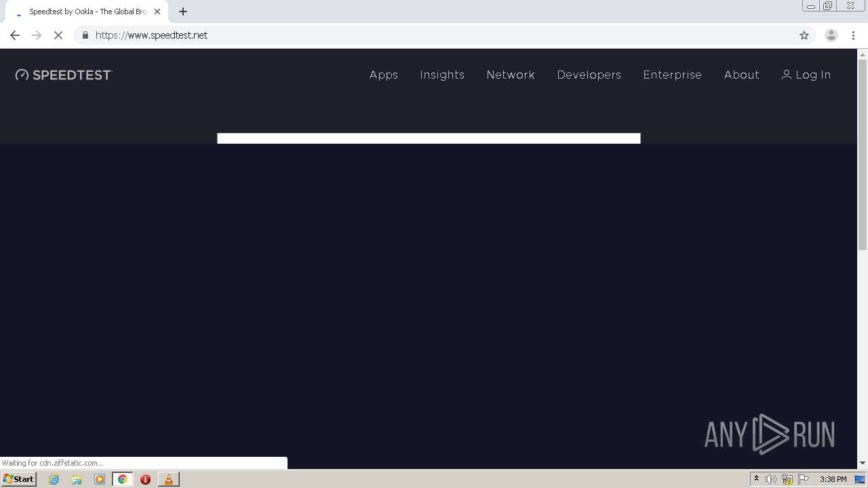Open Windows Media Player taskbar icon
Viewport: 868px width, 488px height.
[100, 479]
